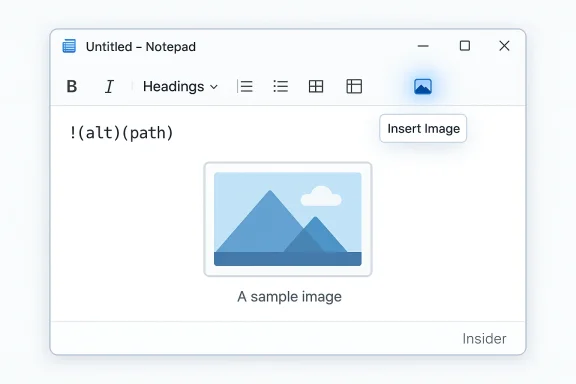Viewport: 576px width, 384px height.
Task: Click the Insert Image tooltip label
Action: pyautogui.click(x=423, y=129)
